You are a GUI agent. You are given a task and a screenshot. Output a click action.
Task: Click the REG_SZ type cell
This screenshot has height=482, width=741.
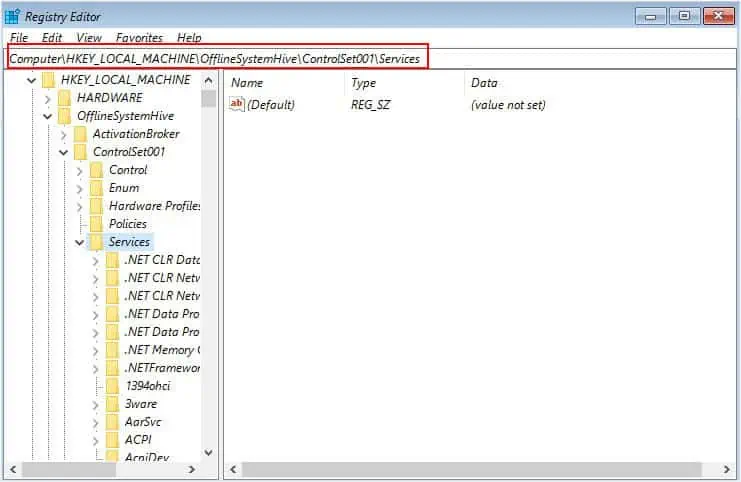(370, 104)
